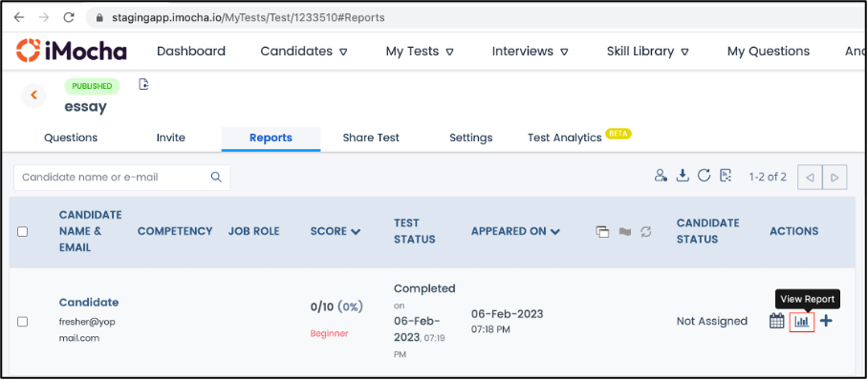The height and width of the screenshot is (380, 868).
Task: Reload the page with browser refresh icon
Action: [x=69, y=17]
